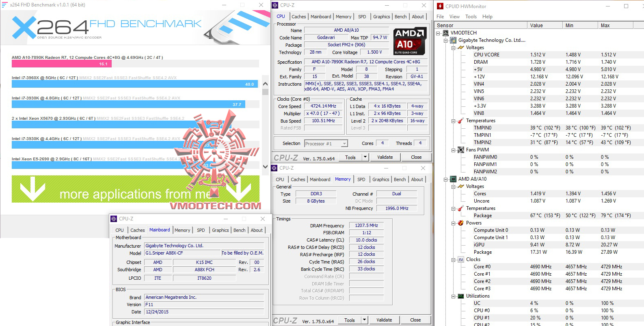
Task: Click the scroll-up arrow in x264 benchmark list
Action: [266, 84]
